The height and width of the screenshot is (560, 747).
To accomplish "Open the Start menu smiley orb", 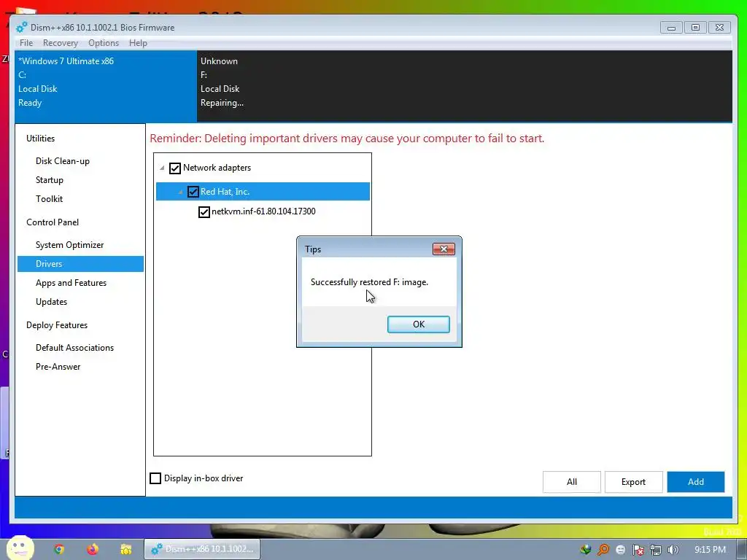I will [20, 548].
